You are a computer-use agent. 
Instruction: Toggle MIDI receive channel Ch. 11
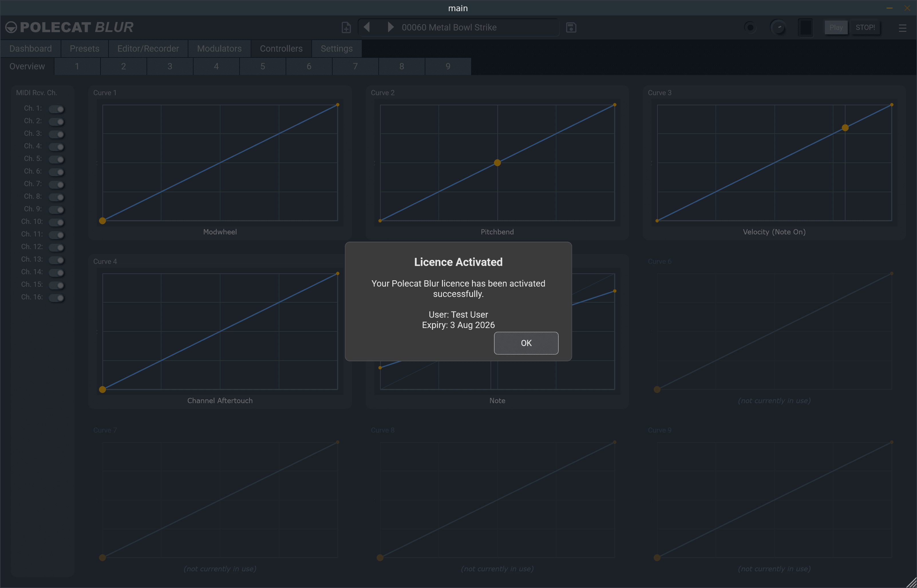tap(56, 235)
